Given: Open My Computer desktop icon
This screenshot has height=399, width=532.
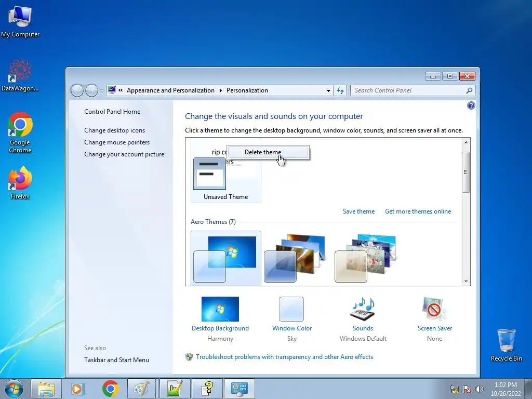Looking at the screenshot, I should (20, 22).
